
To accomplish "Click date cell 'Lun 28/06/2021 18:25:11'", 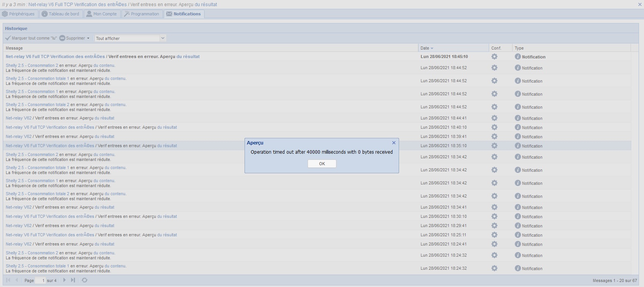I will coord(443,235).
